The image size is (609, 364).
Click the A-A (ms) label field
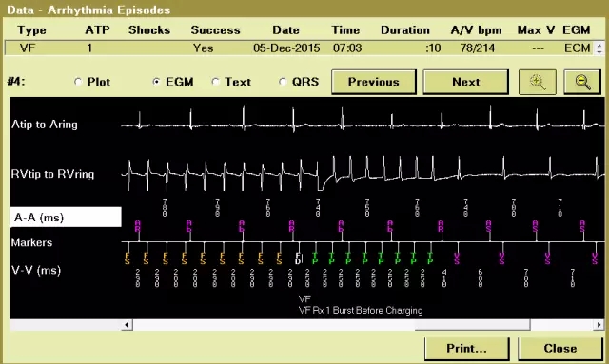[x=66, y=218]
